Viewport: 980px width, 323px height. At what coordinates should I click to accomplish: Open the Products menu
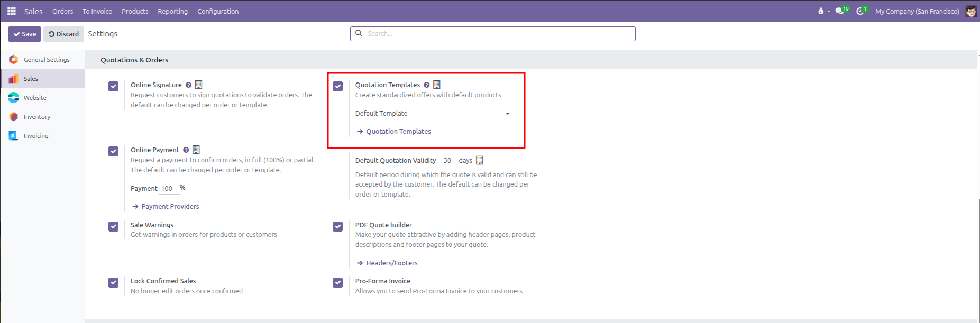pyautogui.click(x=135, y=11)
